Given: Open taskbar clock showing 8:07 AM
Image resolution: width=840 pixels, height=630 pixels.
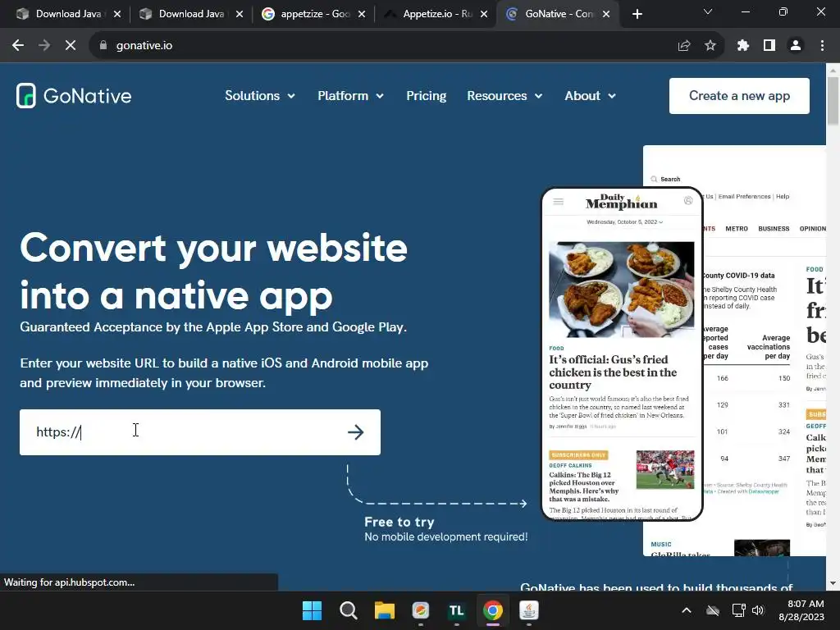Looking at the screenshot, I should [801, 610].
